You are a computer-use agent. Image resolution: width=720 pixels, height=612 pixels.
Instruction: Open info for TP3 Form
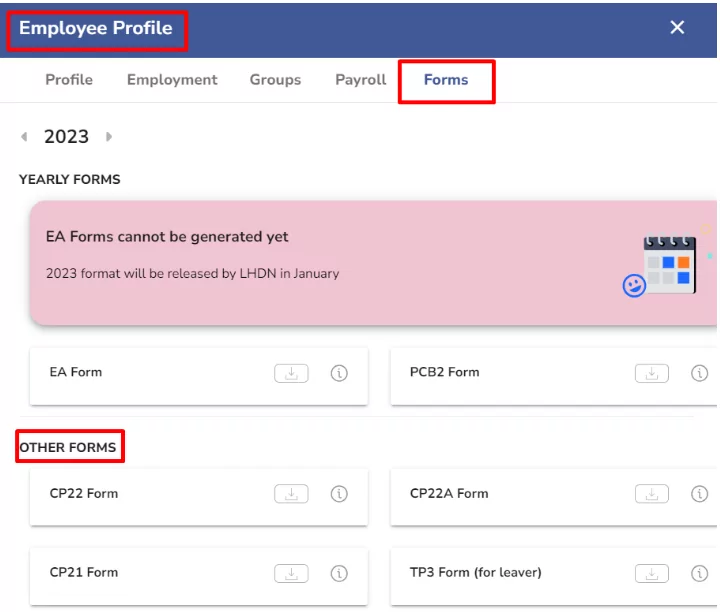tap(699, 573)
